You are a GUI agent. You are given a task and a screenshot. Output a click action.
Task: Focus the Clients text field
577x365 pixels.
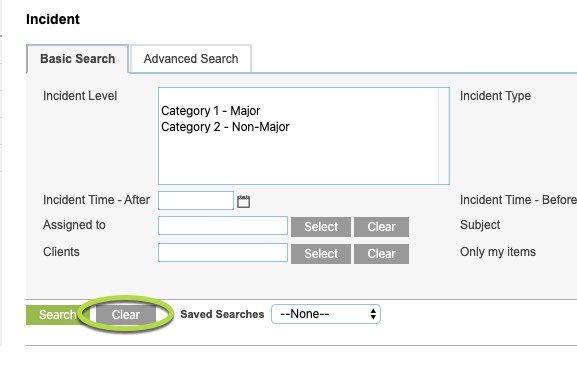pyautogui.click(x=223, y=252)
